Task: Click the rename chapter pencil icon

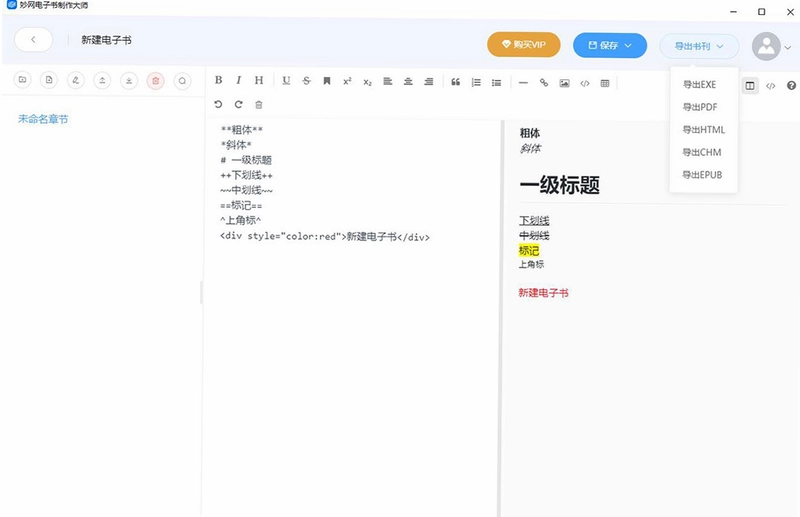Action: tap(76, 80)
